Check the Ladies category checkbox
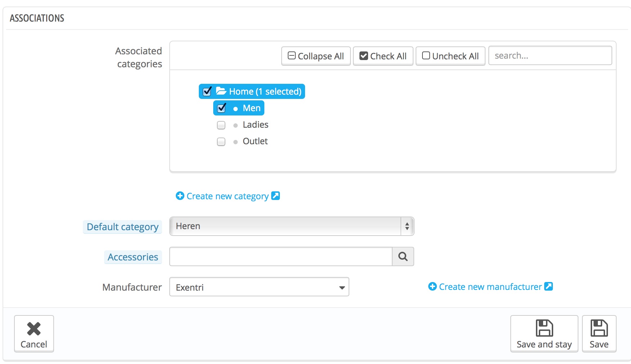 tap(221, 125)
